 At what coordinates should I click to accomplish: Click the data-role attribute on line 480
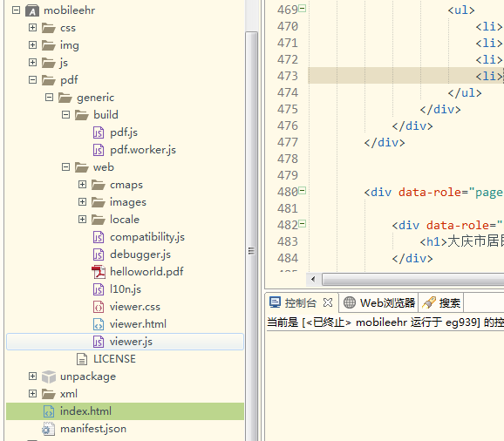[430, 192]
